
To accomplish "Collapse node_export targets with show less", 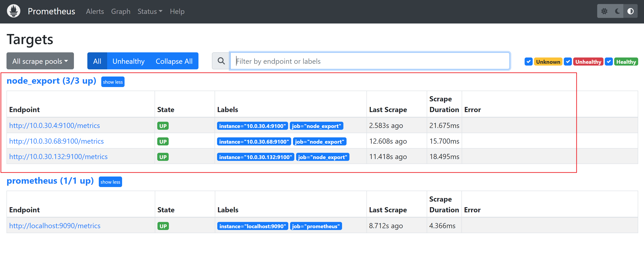I will [113, 82].
